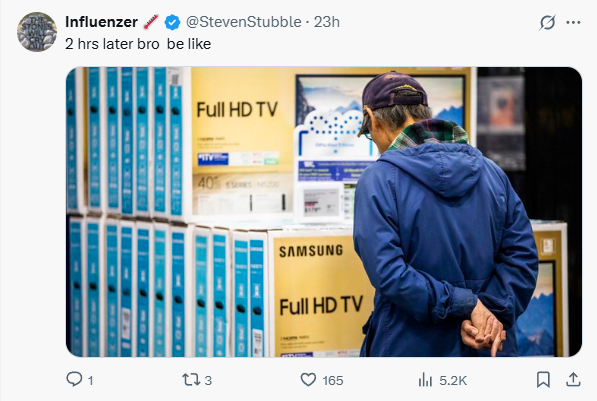Click the repost count number 3
The width and height of the screenshot is (597, 401).
(208, 380)
